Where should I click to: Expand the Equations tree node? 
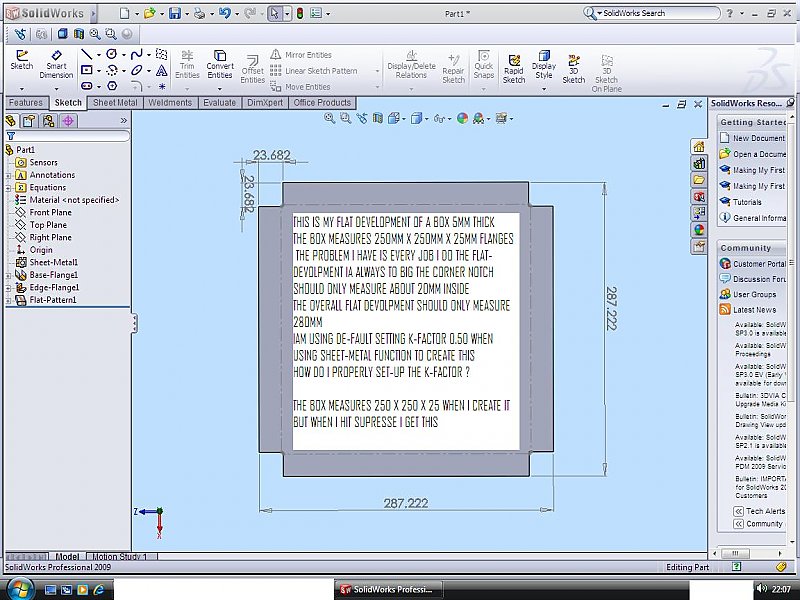8,188
